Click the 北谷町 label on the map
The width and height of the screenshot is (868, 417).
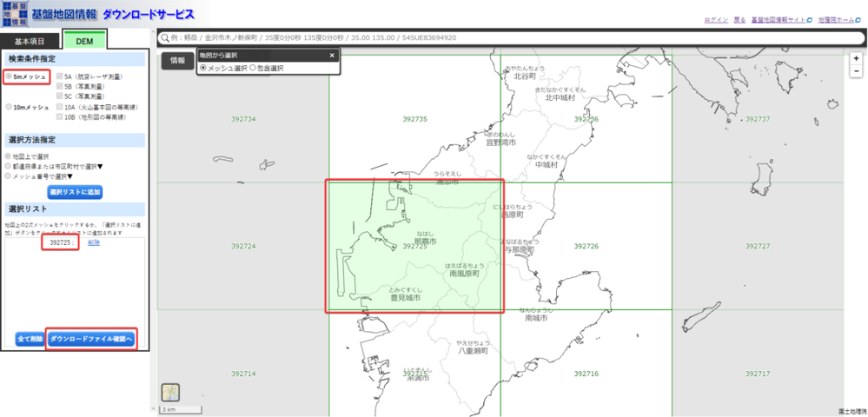(x=525, y=76)
